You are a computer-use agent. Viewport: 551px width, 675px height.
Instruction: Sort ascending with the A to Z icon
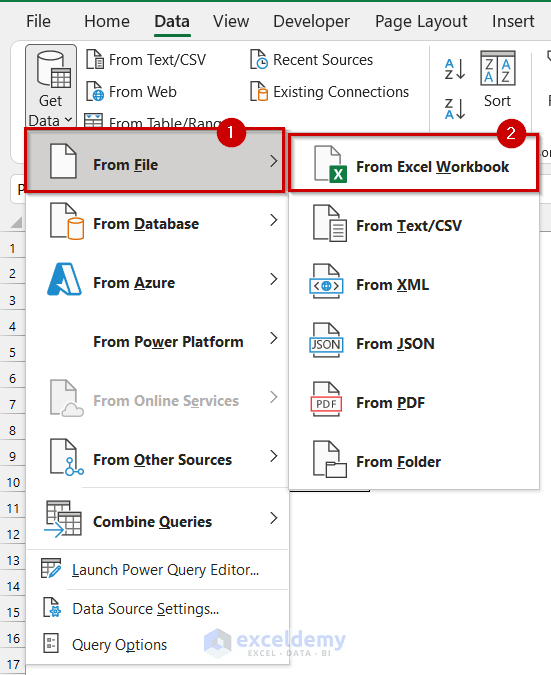coord(455,69)
